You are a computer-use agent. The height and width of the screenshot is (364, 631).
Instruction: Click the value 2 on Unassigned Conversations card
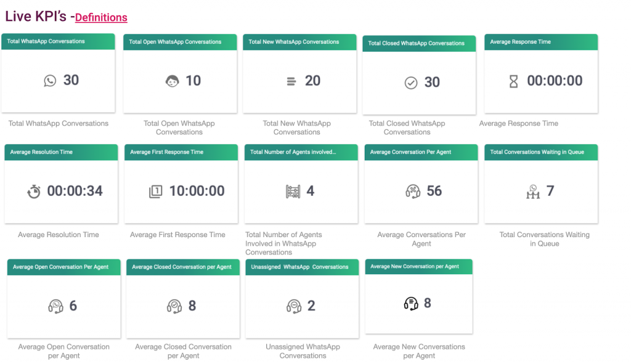pos(311,306)
